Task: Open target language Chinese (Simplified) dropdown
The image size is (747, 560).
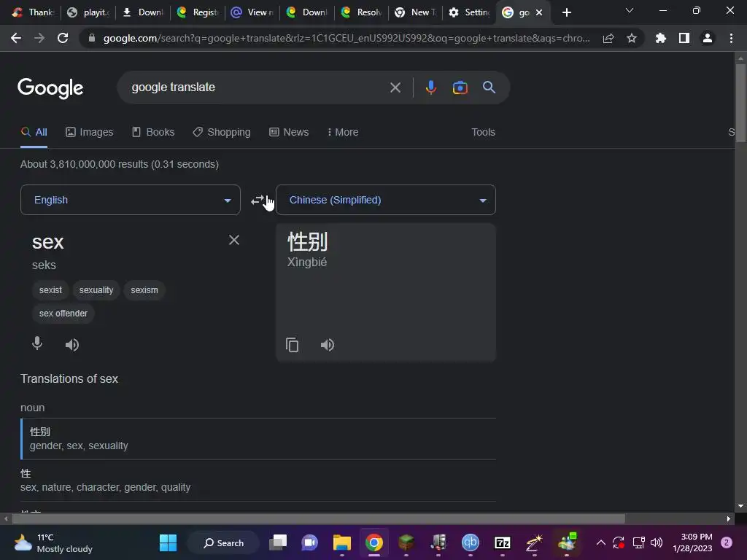Action: pyautogui.click(x=386, y=200)
